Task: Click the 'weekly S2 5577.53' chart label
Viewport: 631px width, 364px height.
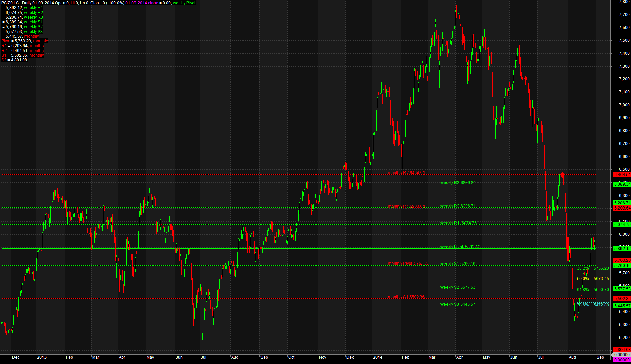Action: (458, 287)
